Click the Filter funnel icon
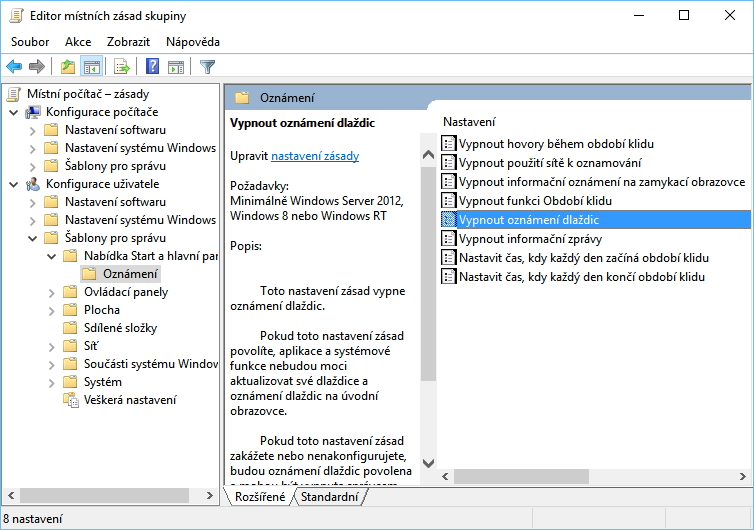This screenshot has width=754, height=530. (207, 67)
